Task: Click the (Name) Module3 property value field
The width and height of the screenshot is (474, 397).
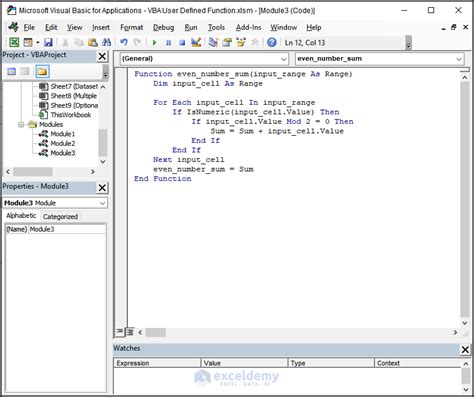Action: click(x=67, y=229)
